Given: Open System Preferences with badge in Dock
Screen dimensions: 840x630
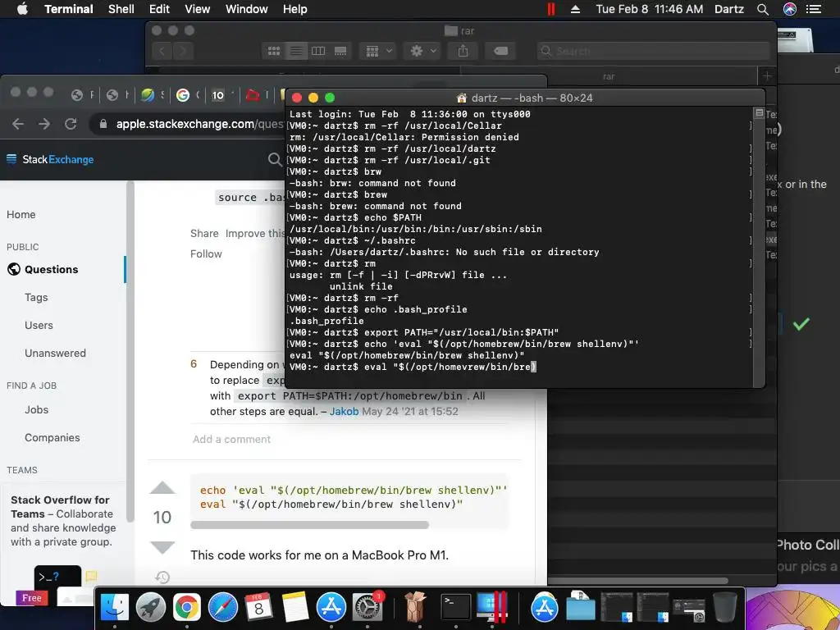Looking at the screenshot, I should click(367, 608).
